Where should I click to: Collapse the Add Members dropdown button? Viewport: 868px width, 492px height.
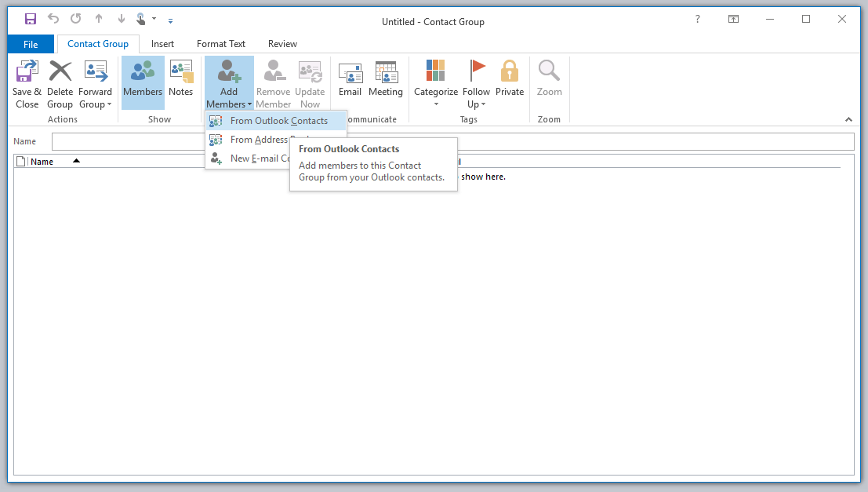[229, 83]
